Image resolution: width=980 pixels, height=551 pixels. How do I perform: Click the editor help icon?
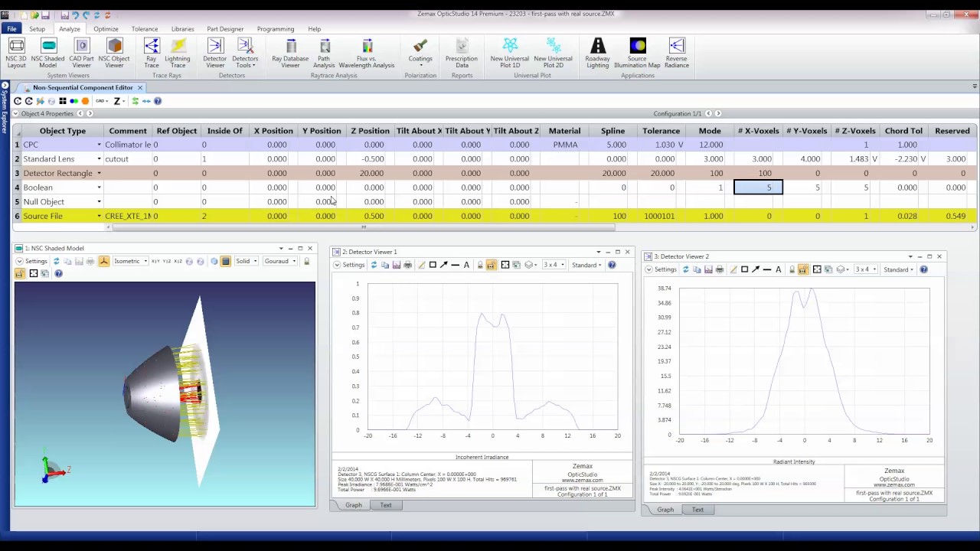tap(158, 101)
